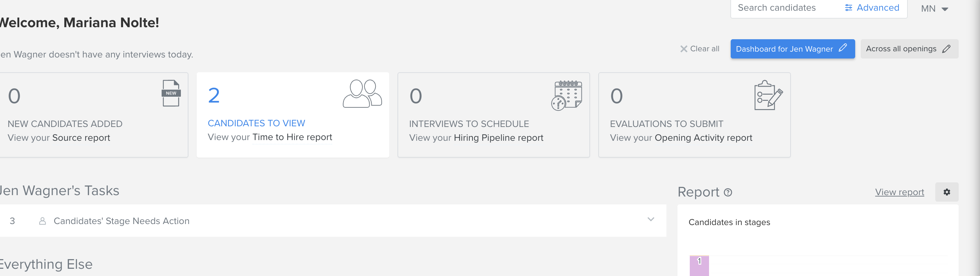The image size is (980, 276).
Task: Open report settings gear
Action: [947, 192]
